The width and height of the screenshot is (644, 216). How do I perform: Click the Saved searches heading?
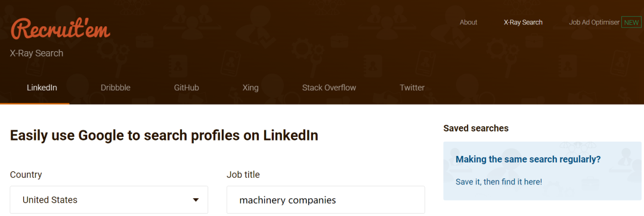click(476, 129)
